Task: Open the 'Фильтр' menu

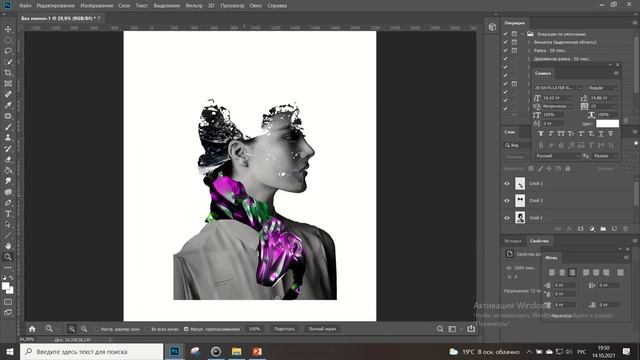Action: (x=194, y=6)
